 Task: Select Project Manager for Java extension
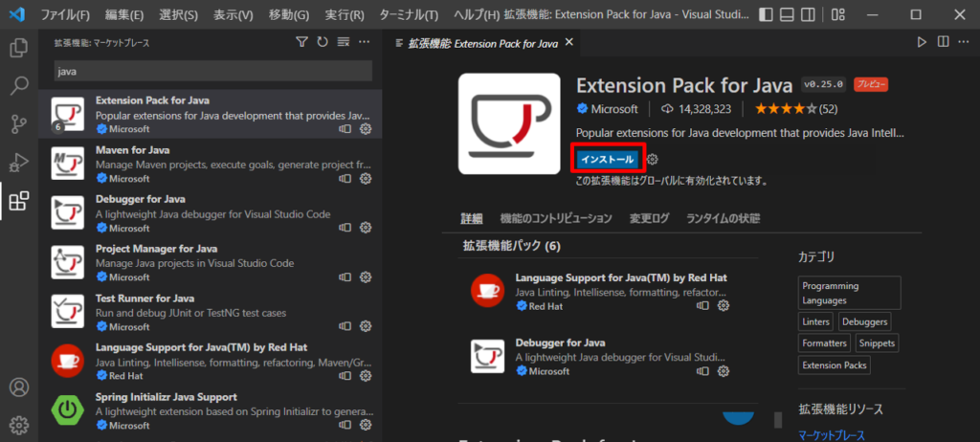pos(211,262)
